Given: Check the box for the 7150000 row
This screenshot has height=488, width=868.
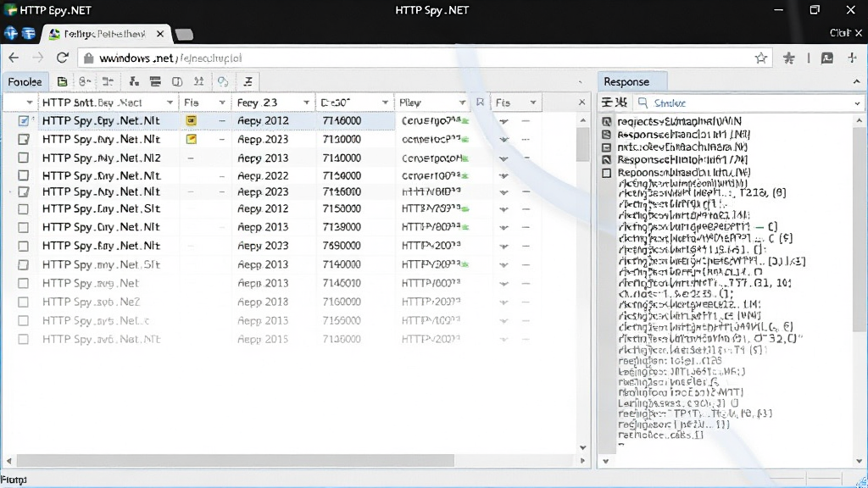Looking at the screenshot, I should pos(23,209).
